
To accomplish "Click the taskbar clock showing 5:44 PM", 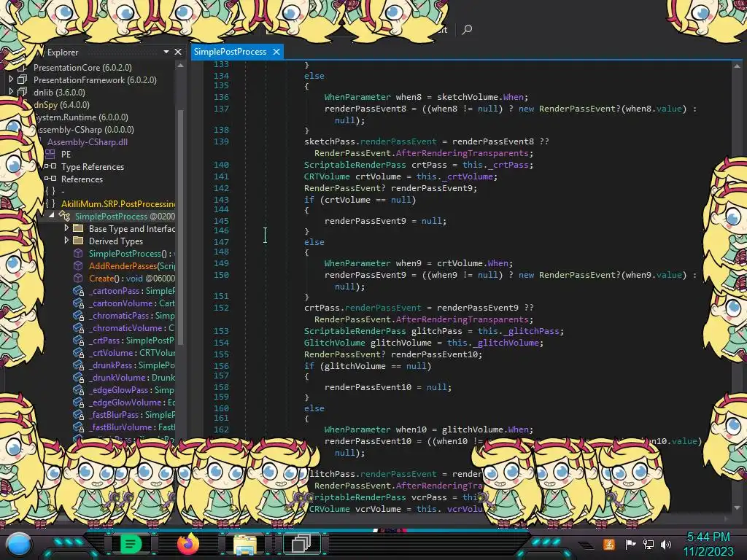I will pos(708,537).
